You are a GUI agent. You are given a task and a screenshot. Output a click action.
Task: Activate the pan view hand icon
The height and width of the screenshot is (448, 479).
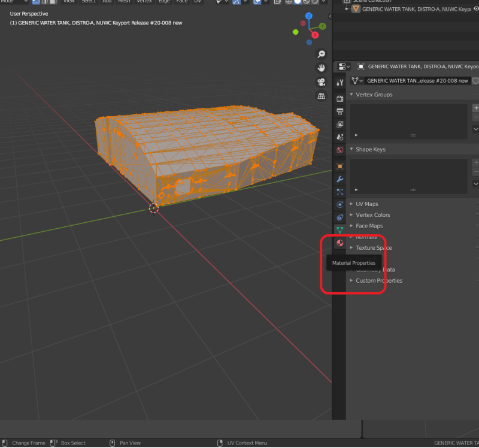pos(322,67)
